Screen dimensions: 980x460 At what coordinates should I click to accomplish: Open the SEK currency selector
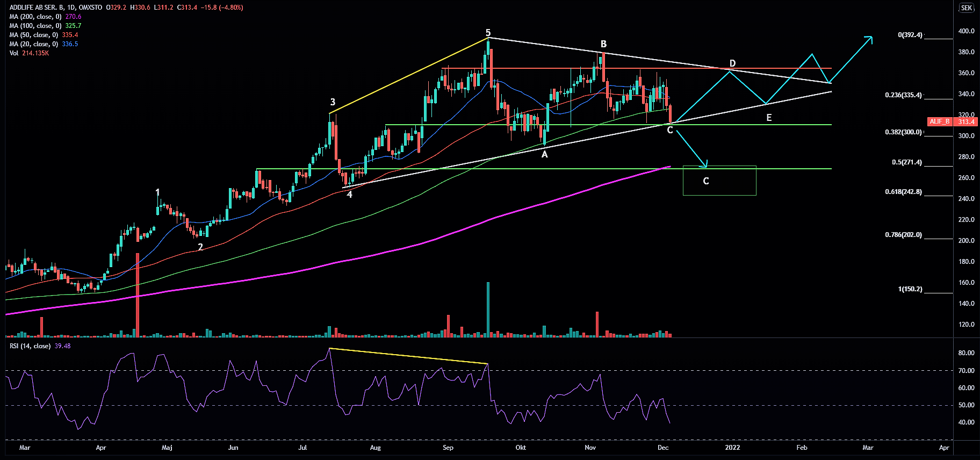click(966, 8)
